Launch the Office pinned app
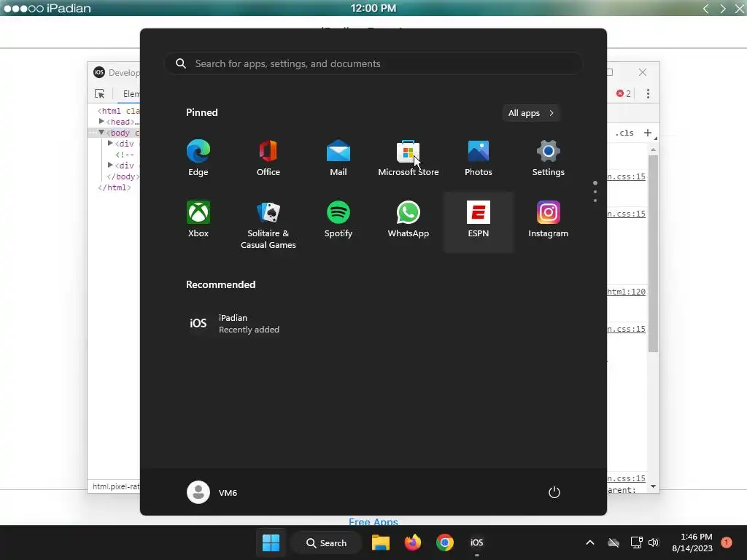Viewport: 747px width, 560px height. pos(268,158)
